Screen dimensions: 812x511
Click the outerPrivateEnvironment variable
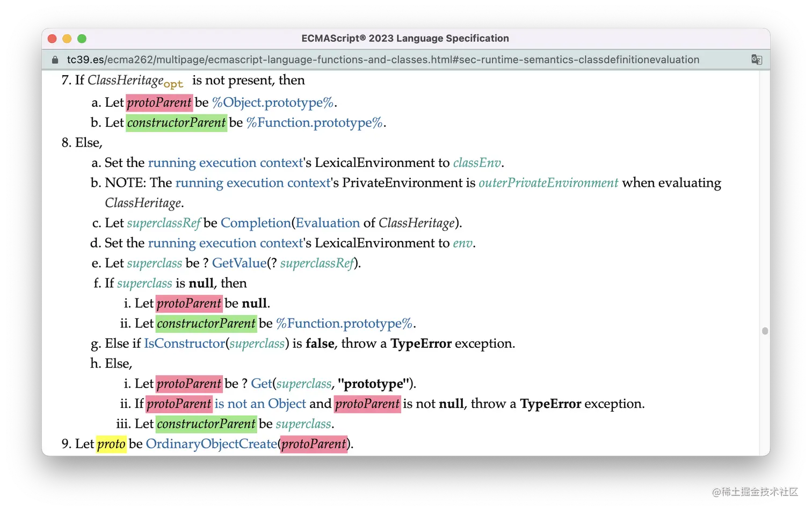548,183
